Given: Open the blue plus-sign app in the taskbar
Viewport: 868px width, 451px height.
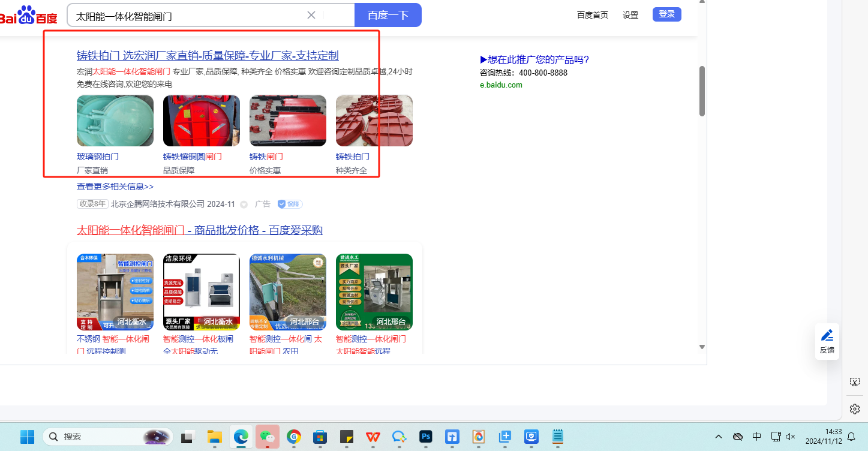Looking at the screenshot, I should click(505, 437).
